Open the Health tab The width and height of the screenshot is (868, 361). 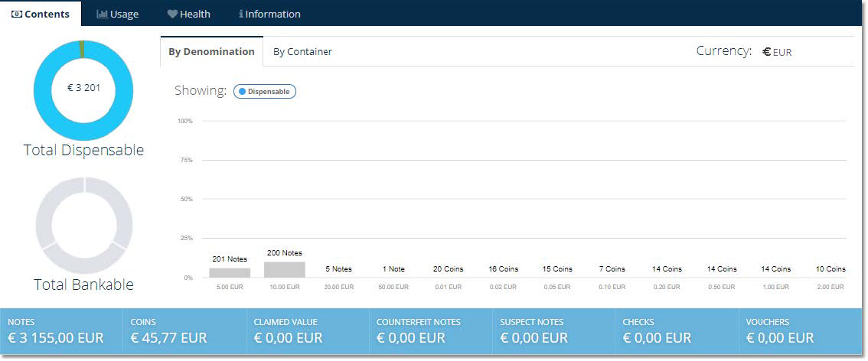188,15
